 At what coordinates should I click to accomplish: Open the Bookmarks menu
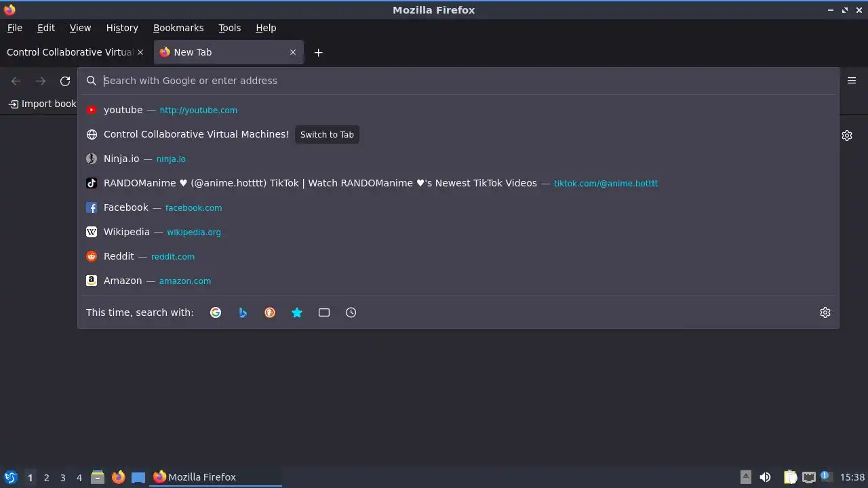coord(178,28)
